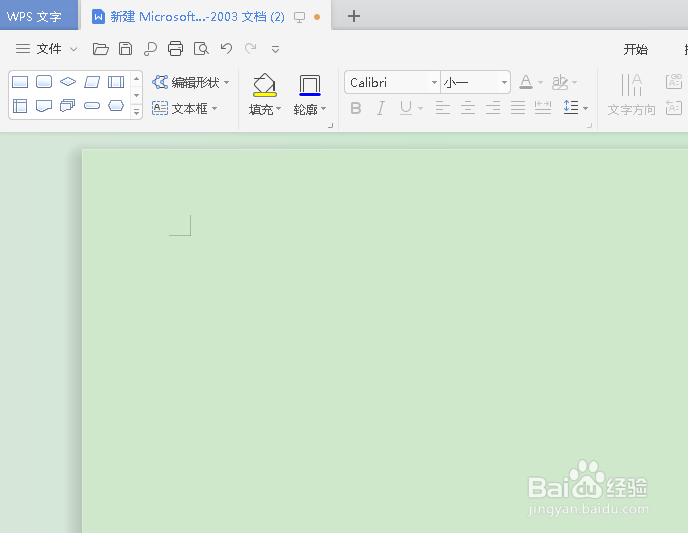Click the 小一 font size field
Screen dimensions: 688x533
point(470,82)
